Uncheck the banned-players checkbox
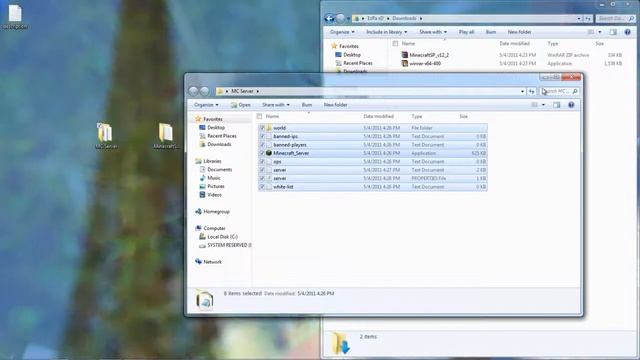Viewport: 640px width, 360px height. click(262, 145)
